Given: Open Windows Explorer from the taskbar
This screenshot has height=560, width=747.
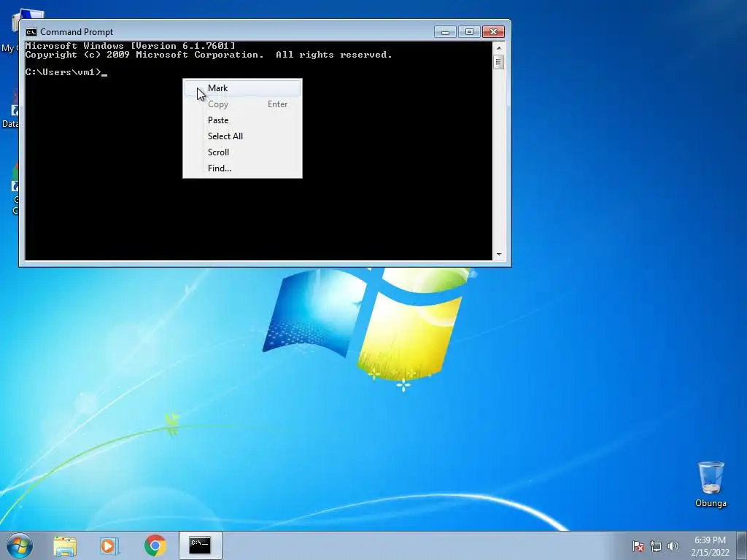Looking at the screenshot, I should tap(65, 545).
